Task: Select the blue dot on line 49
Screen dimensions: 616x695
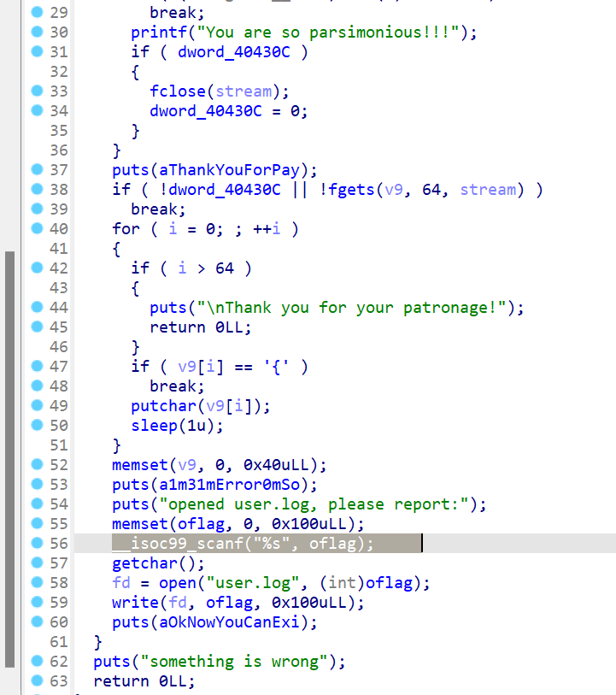Action: point(36,406)
